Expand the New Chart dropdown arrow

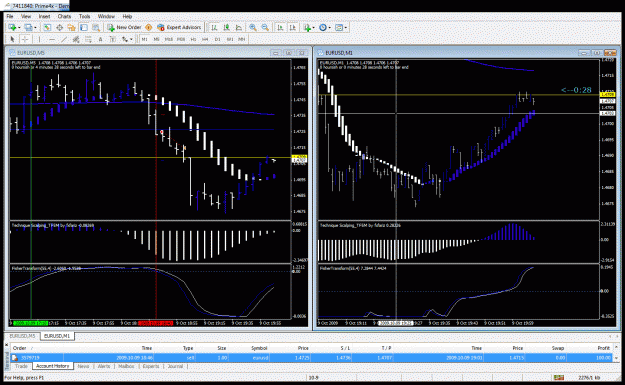point(19,28)
